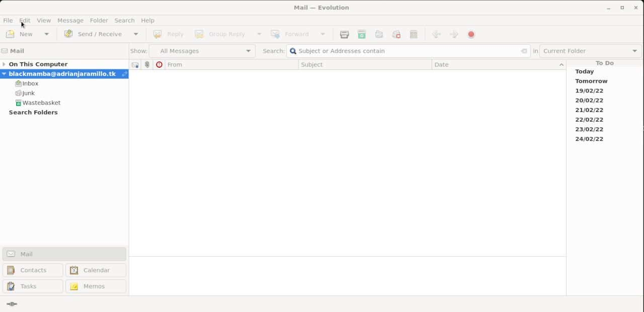Sort by the From column header
This screenshot has width=644, height=312.
coord(232,64)
